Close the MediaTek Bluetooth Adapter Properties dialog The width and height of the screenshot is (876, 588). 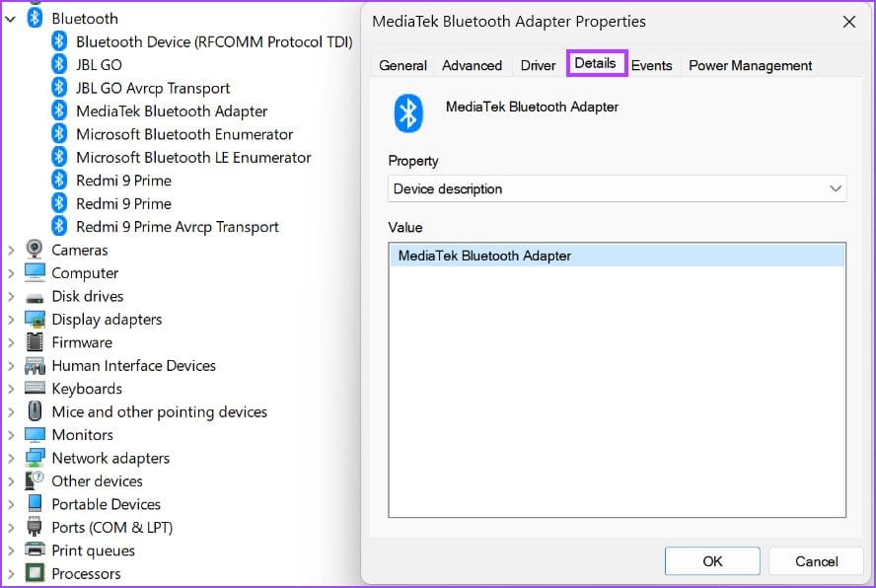coord(849,22)
